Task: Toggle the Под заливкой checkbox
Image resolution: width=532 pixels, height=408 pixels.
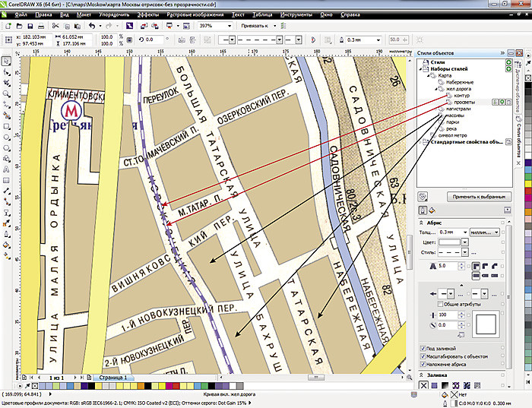Action: [423, 348]
